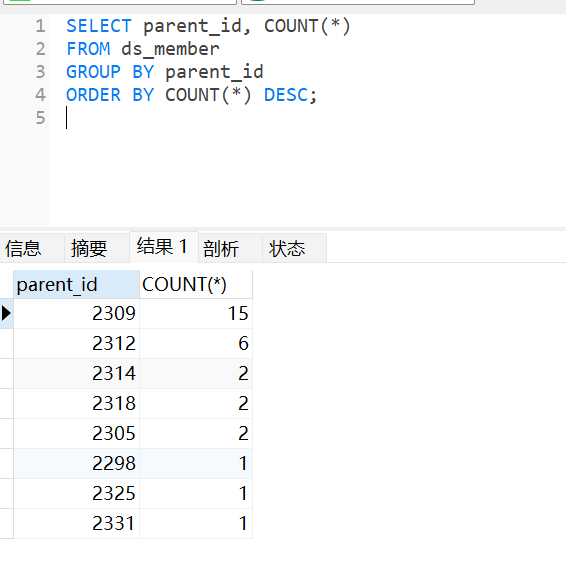Viewport: 566px width, 567px height.
Task: Place cursor on the SELECT keyword line
Action: pyautogui.click(x=208, y=26)
